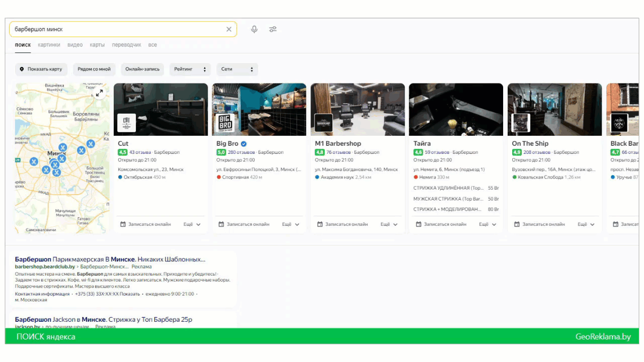Open the Big Bro interior photo

point(259,110)
